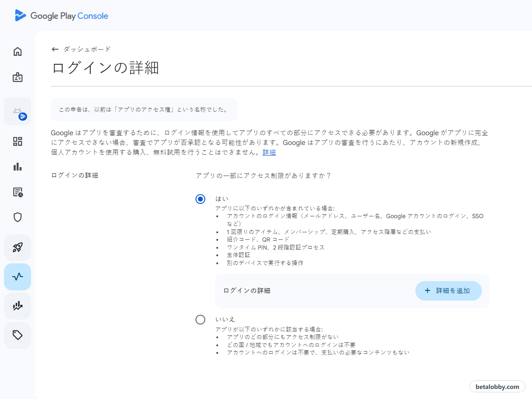Click the ログインの詳細 page heading
532x399 pixels.
coord(105,68)
